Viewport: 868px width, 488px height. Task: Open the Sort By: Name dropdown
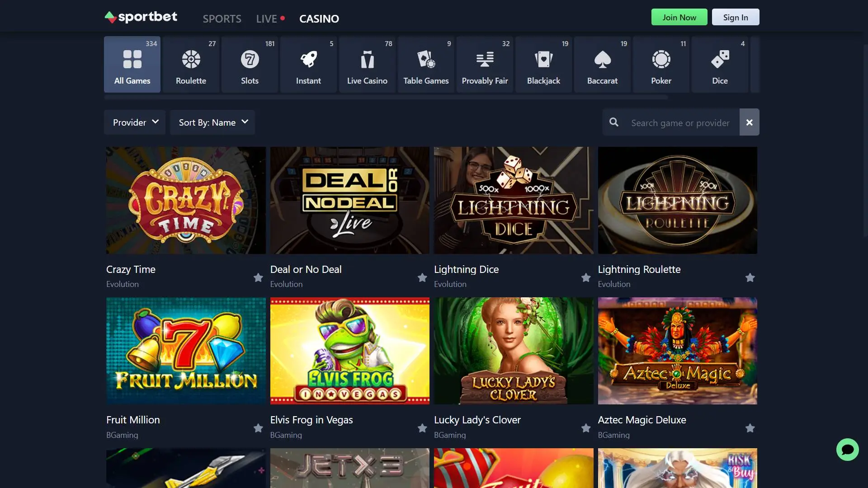(212, 122)
